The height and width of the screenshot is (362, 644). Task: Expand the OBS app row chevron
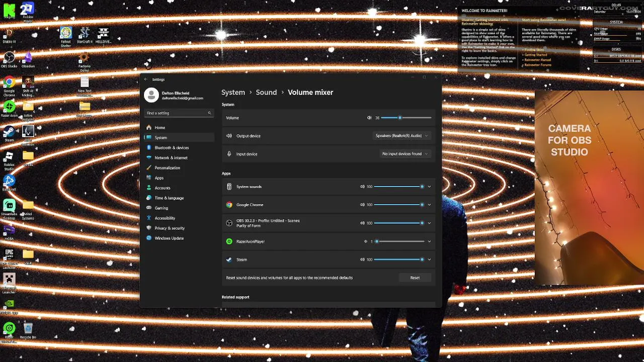tap(429, 223)
